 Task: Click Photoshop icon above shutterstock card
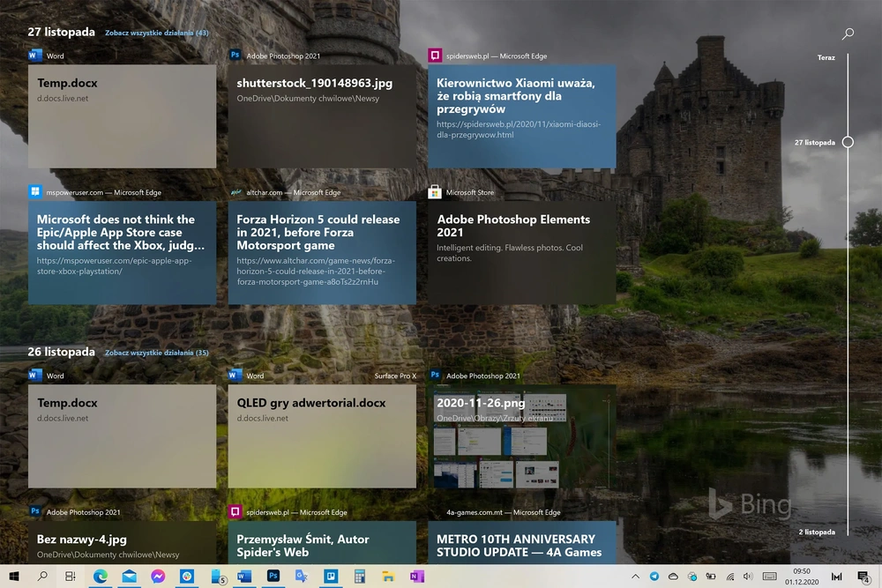(235, 55)
